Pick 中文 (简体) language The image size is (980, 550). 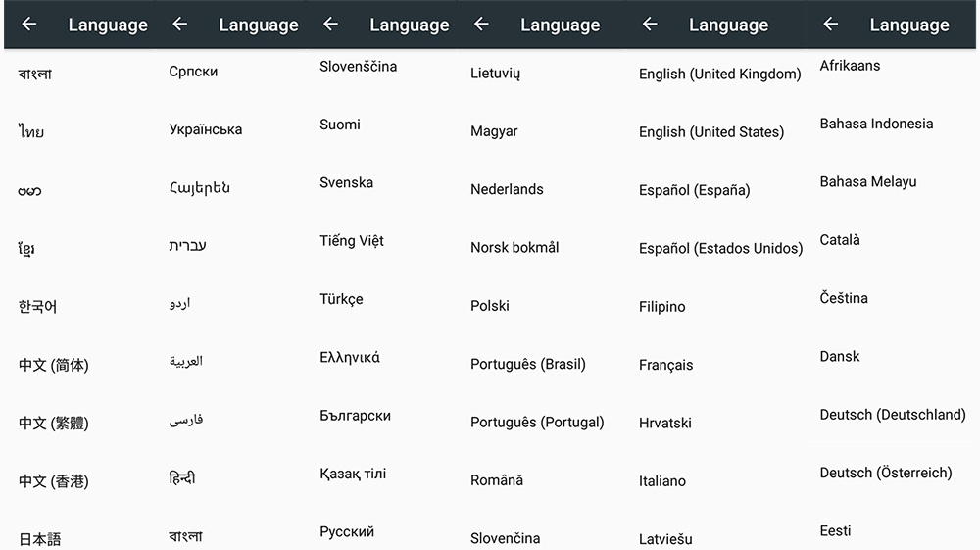click(x=53, y=365)
